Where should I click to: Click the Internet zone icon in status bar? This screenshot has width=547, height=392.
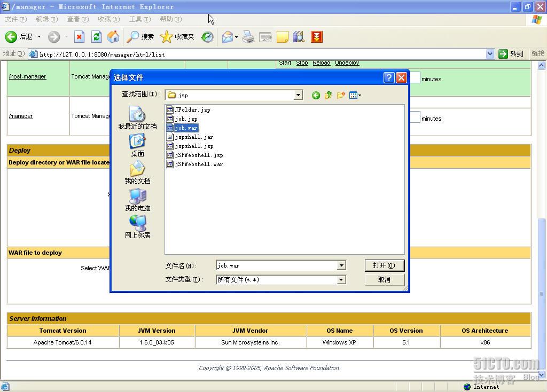point(467,387)
